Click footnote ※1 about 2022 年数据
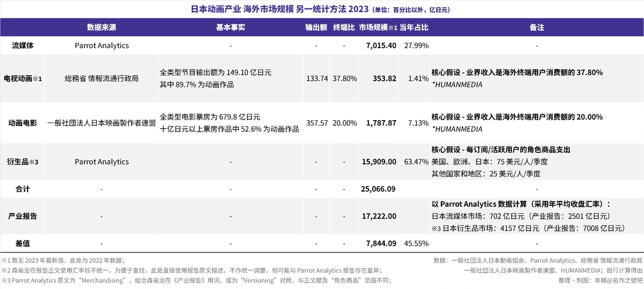 pos(63,260)
